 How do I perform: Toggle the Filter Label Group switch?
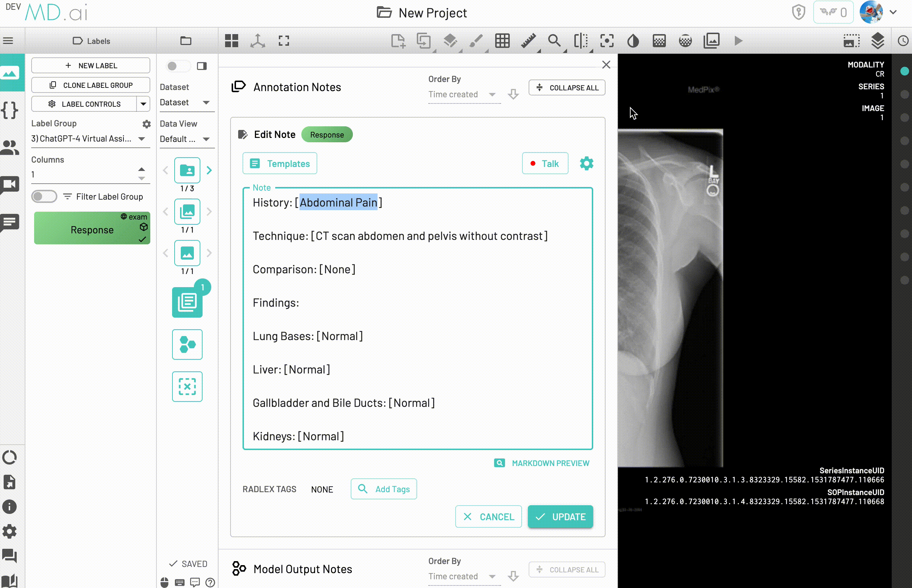pyautogui.click(x=44, y=197)
